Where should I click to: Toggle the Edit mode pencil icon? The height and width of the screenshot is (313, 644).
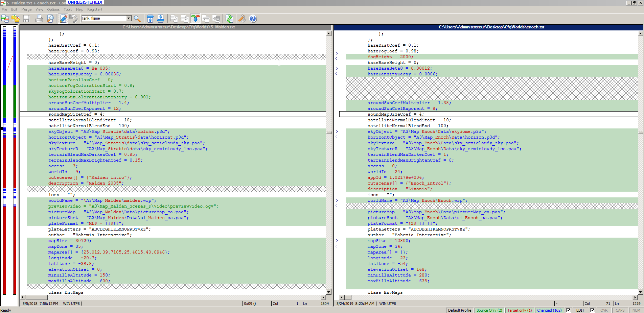coord(63,19)
